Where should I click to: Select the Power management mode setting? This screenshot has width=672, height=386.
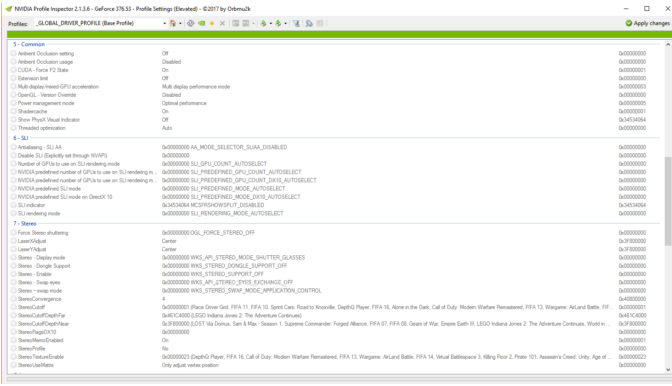[x=46, y=103]
